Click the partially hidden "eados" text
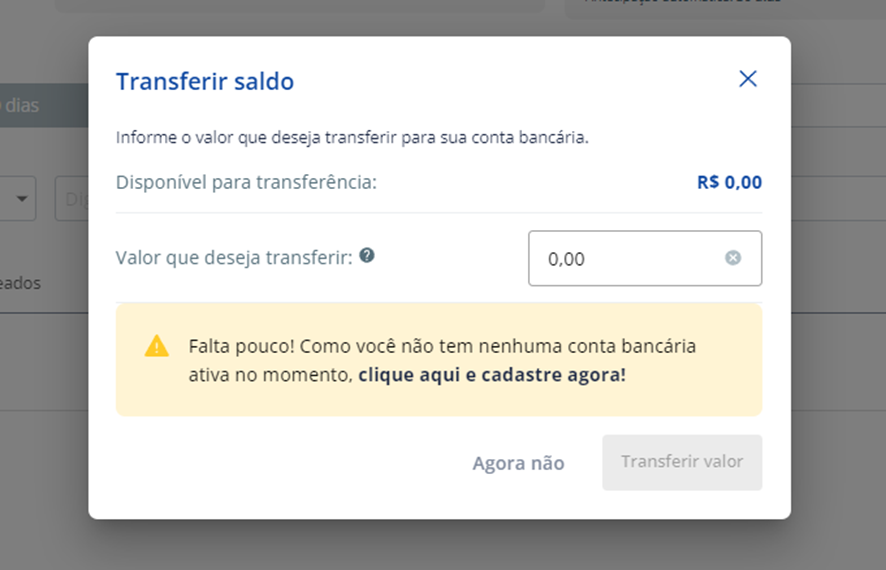Image resolution: width=886 pixels, height=570 pixels. (x=22, y=283)
